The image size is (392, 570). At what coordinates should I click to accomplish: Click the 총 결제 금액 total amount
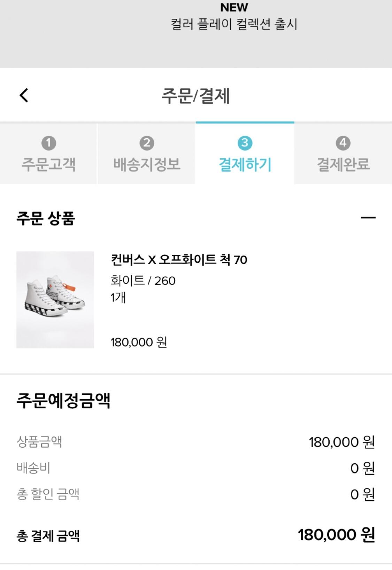tap(336, 535)
